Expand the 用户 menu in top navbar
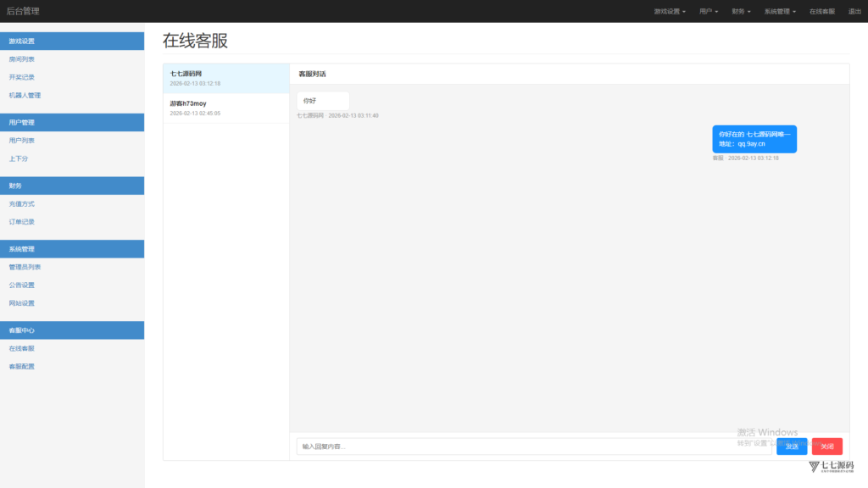 tap(709, 12)
